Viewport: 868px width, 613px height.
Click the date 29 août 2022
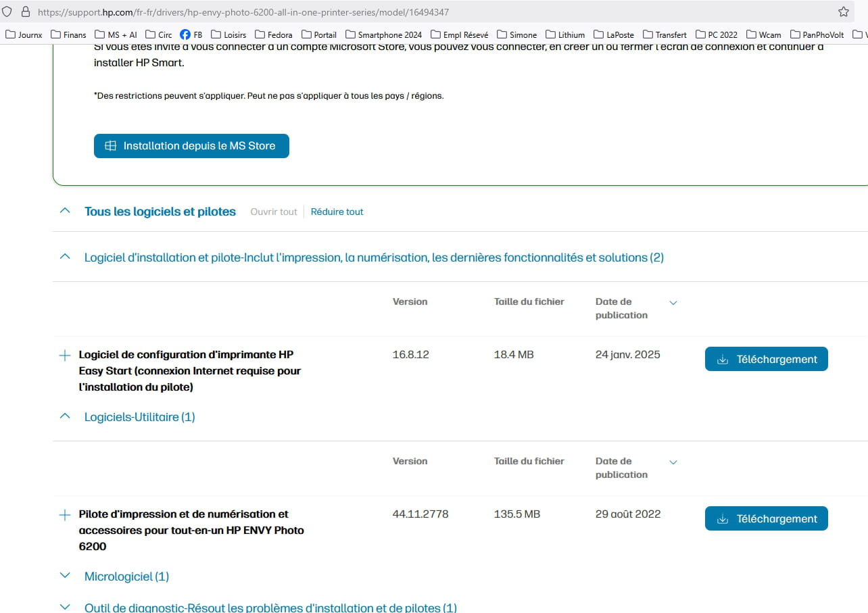pos(628,514)
